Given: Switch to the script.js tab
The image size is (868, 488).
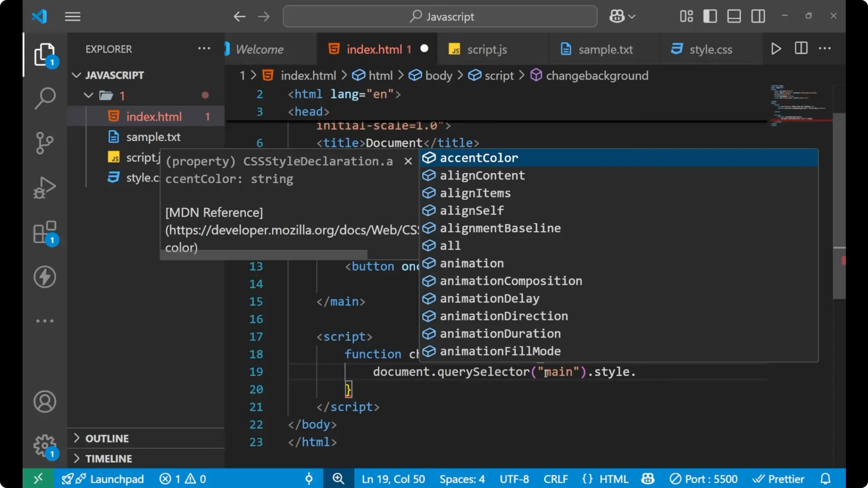Looking at the screenshot, I should click(488, 49).
